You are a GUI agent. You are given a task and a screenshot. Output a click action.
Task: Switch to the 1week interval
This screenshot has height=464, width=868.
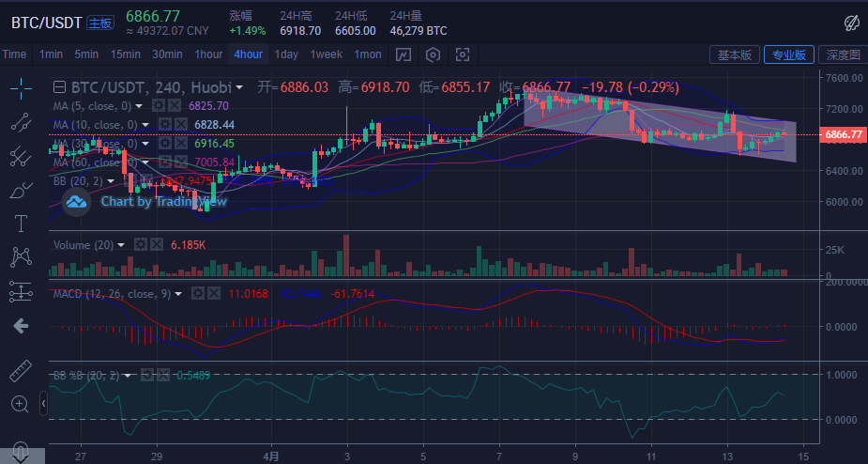tap(326, 54)
